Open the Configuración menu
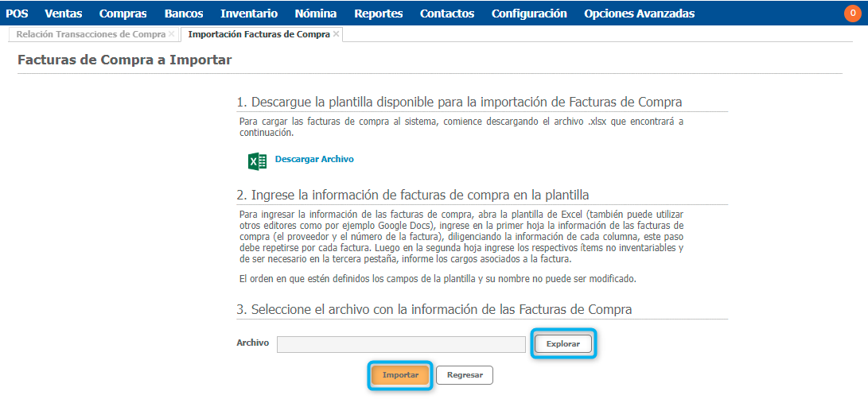Screen dimensions: 868x399 529,14
